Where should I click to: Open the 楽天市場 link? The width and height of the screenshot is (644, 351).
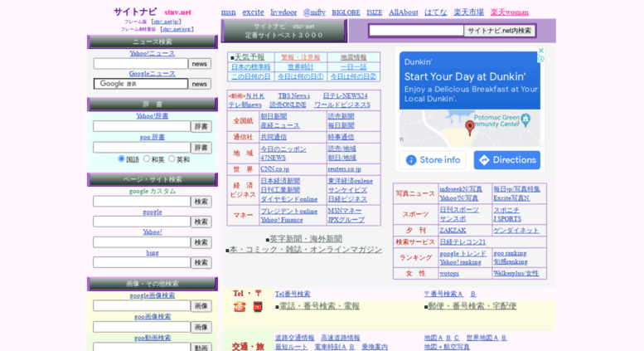[468, 12]
